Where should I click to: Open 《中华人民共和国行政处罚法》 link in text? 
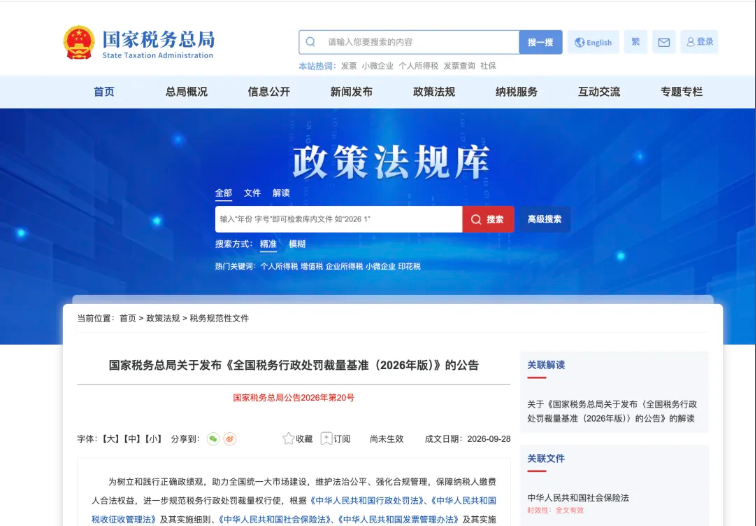coord(367,500)
